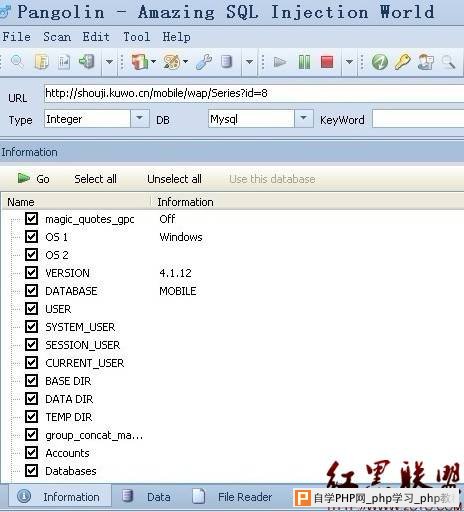Click the gray database cylinder toolbar icon
The height and width of the screenshot is (512, 464).
(x=227, y=62)
